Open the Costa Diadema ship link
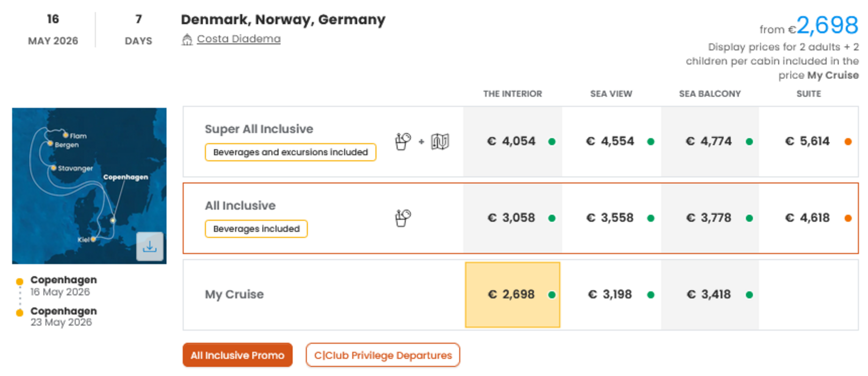Viewport: 868px width, 376px height. [x=239, y=39]
